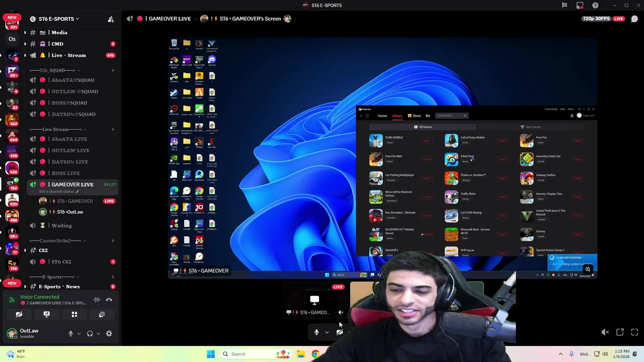
Task: Join the BOSS LIVE voice channel
Action: (x=72, y=173)
